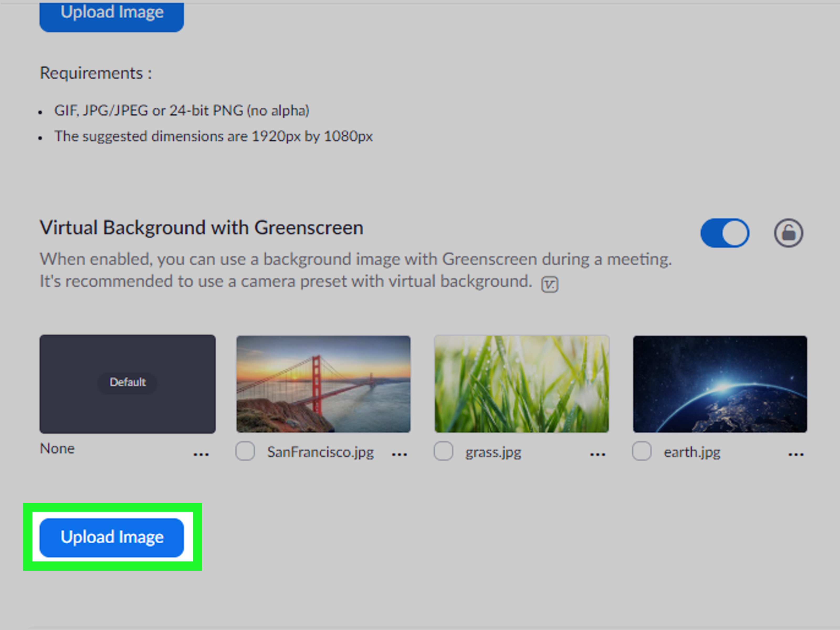This screenshot has width=840, height=630.
Task: Select the earth from space thumbnail
Action: [720, 384]
